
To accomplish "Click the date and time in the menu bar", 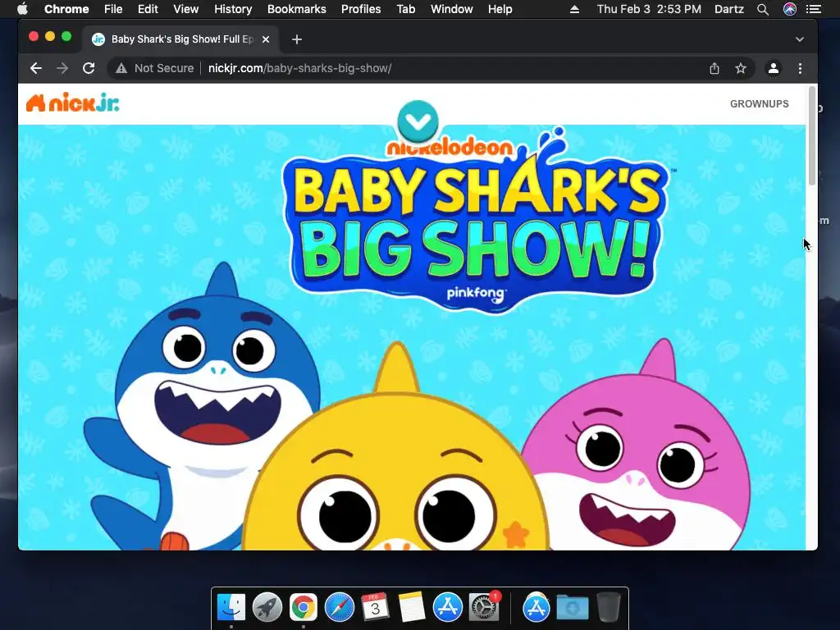I will [x=649, y=9].
